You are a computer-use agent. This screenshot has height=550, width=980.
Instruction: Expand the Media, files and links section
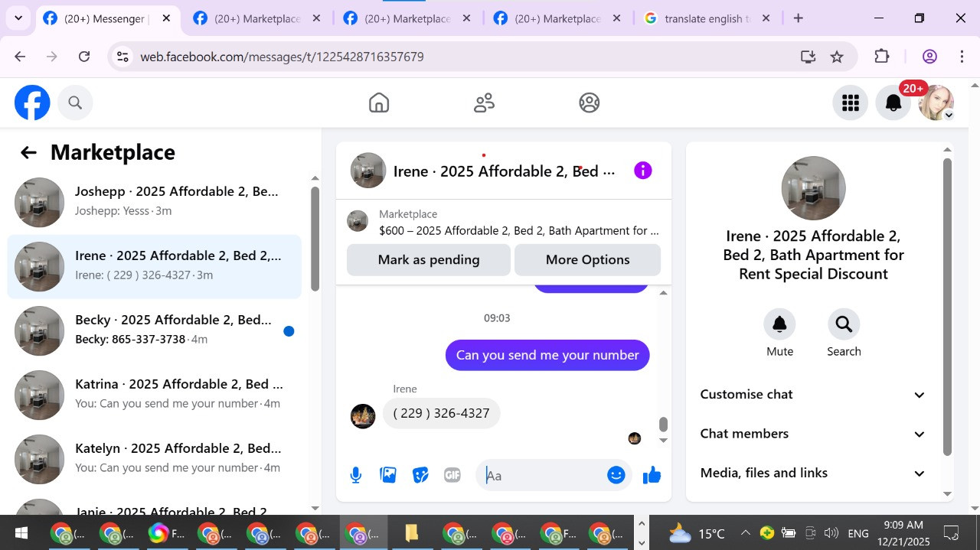(x=813, y=473)
